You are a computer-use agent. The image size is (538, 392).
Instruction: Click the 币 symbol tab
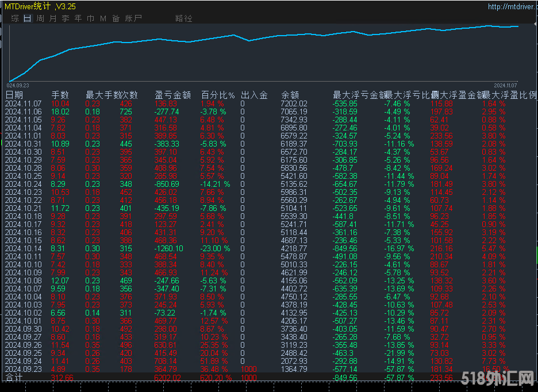click(x=91, y=18)
